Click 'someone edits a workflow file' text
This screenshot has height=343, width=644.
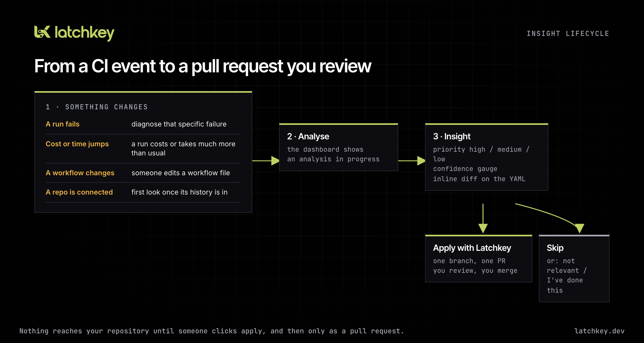coord(181,173)
